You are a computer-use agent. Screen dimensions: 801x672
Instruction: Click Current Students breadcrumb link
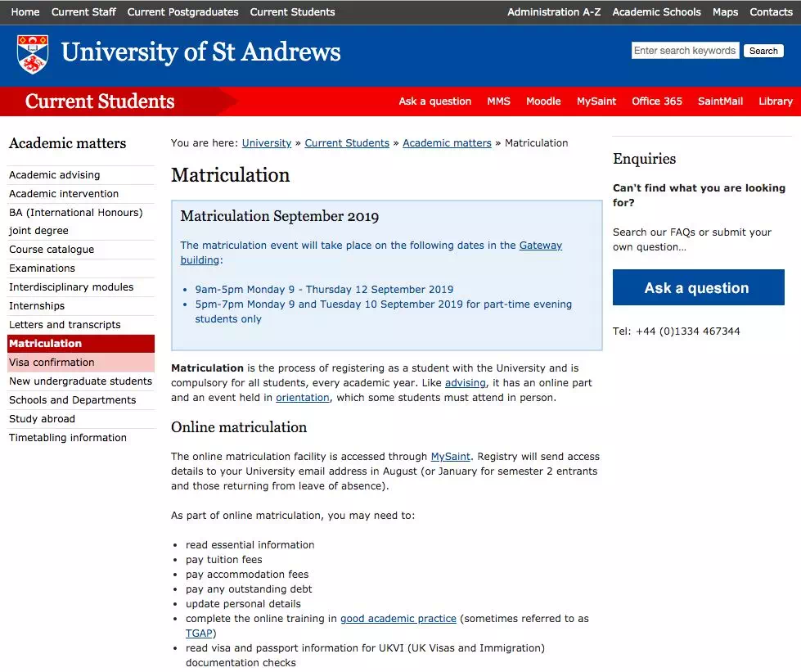coord(347,143)
